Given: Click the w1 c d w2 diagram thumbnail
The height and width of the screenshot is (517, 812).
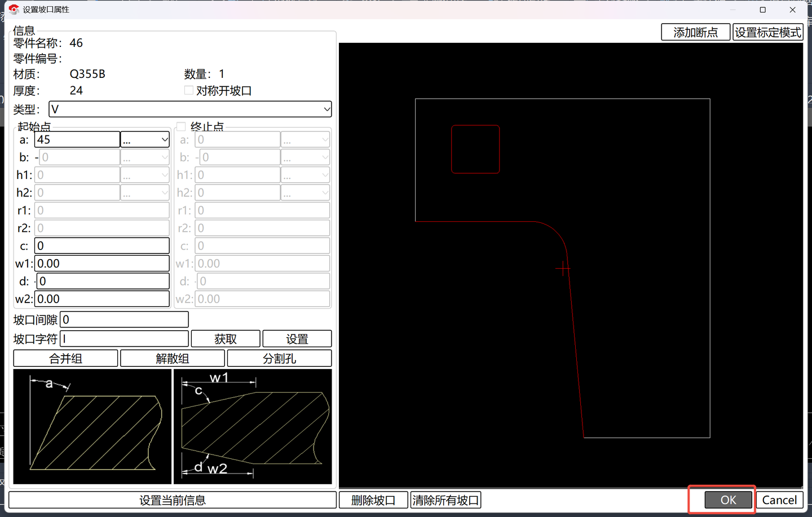Looking at the screenshot, I should (x=253, y=427).
